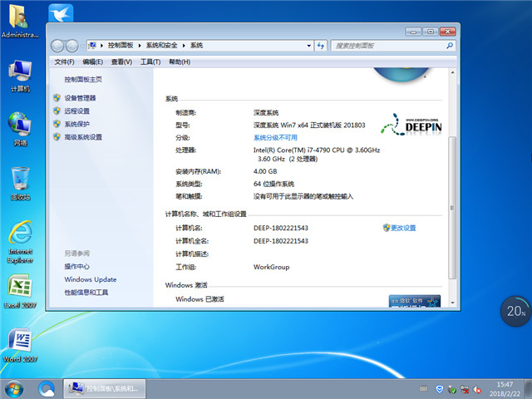Click 系统 breadcrumb segment
Viewport: 532px width, 399px height.
[196, 46]
